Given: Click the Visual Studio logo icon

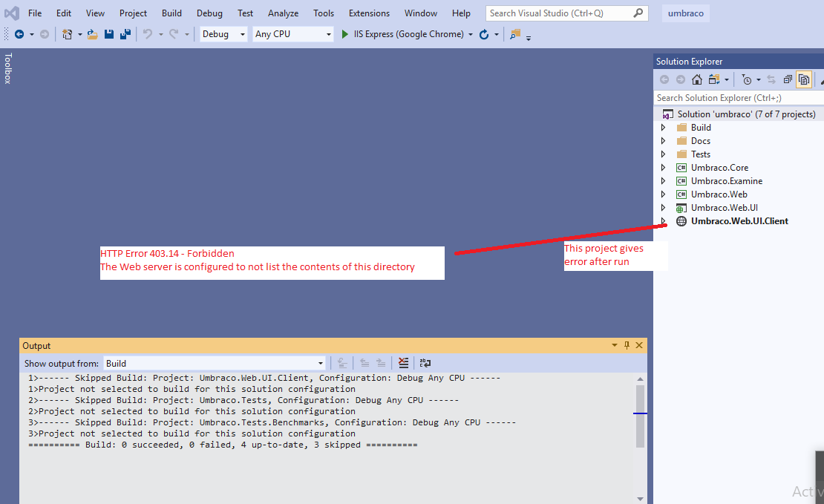Looking at the screenshot, I should click(12, 13).
